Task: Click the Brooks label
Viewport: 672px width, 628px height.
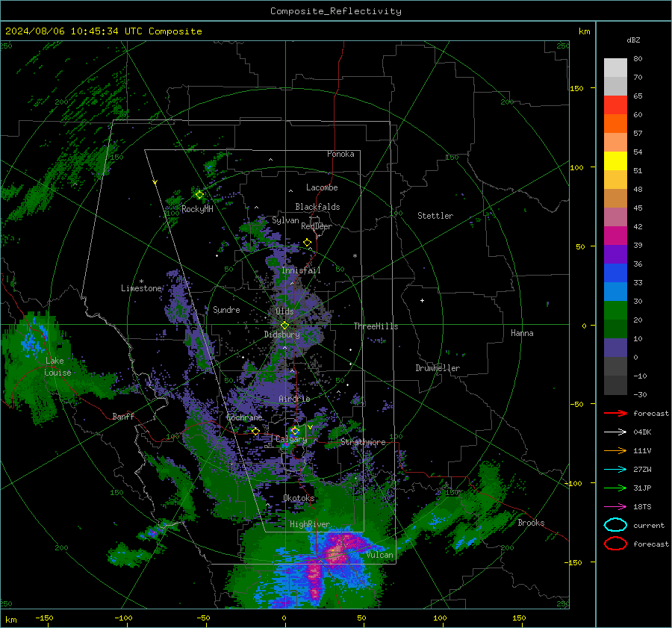Action: tap(531, 523)
